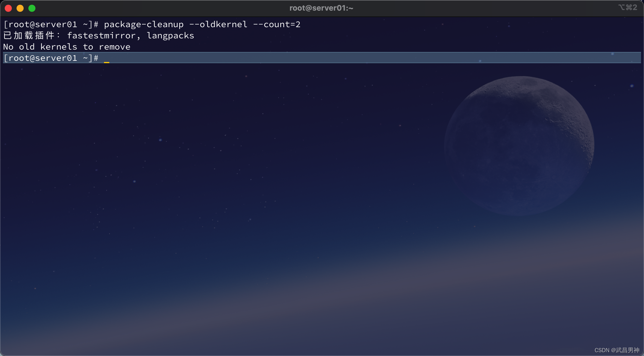
Task: Click the last [root@server01 ~]# prompt text
Action: 51,58
